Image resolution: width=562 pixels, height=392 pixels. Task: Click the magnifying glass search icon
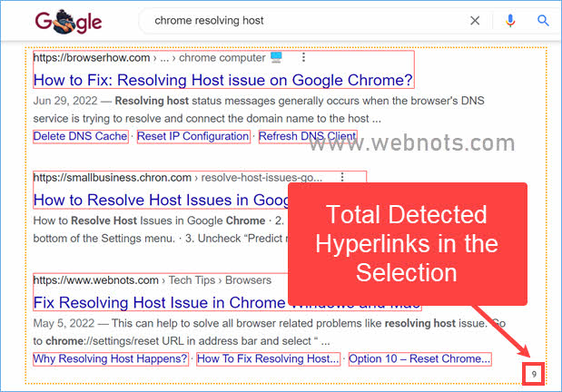[543, 20]
